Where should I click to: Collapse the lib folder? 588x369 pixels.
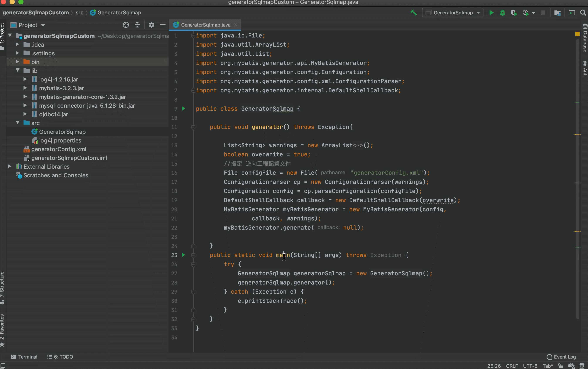point(18,71)
